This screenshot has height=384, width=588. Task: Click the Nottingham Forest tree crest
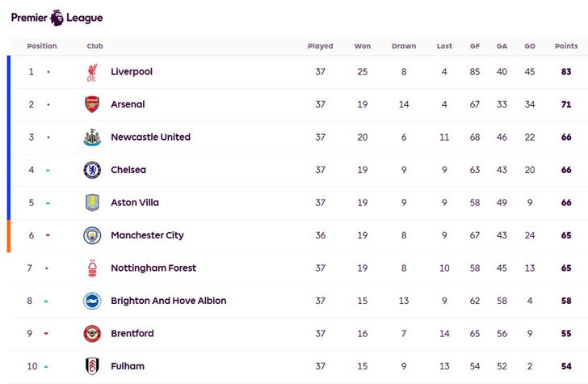pyautogui.click(x=92, y=268)
